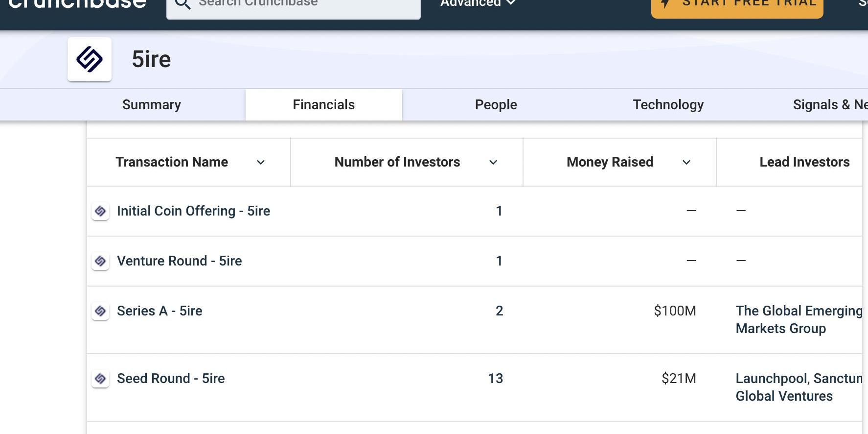Click the 5ire company logo icon

90,59
